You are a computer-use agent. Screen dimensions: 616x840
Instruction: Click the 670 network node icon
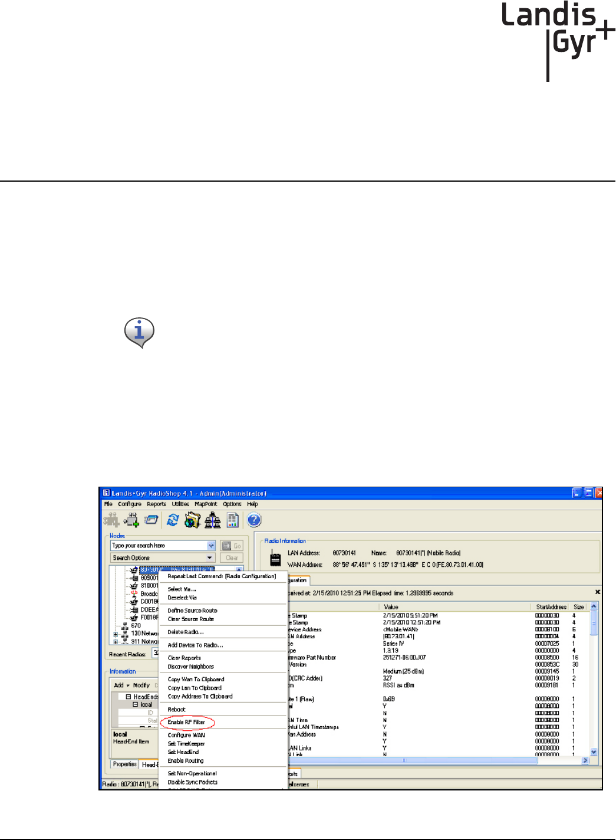(125, 625)
